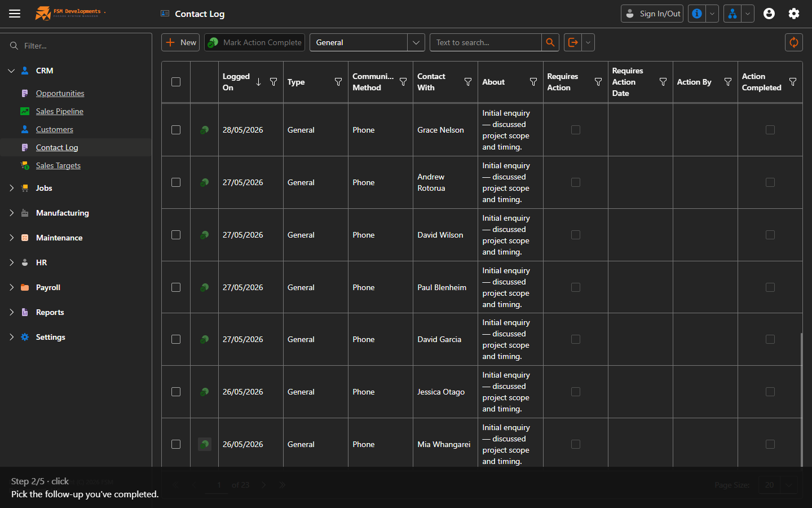This screenshot has width=812, height=508.
Task: Click the export icon in toolbar
Action: click(x=573, y=42)
